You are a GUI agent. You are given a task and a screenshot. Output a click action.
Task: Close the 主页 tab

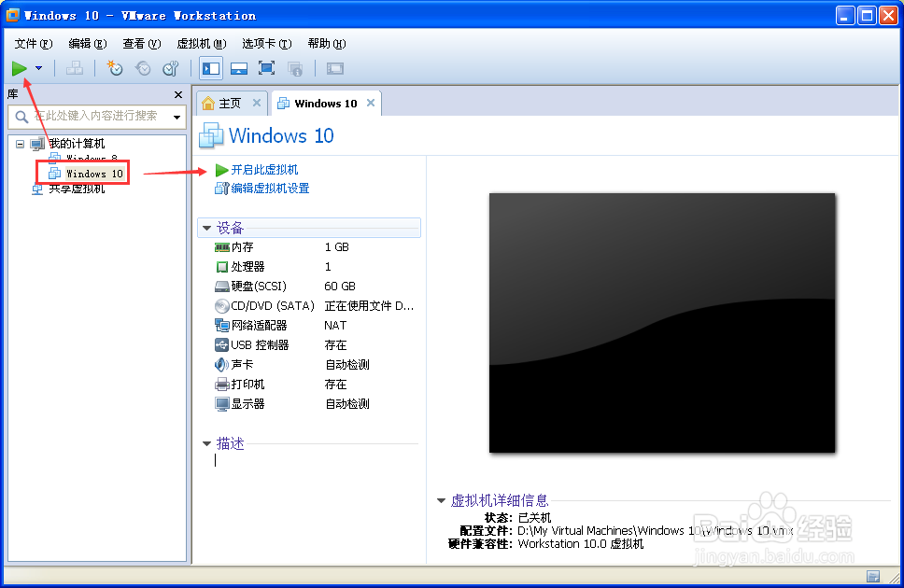point(257,103)
